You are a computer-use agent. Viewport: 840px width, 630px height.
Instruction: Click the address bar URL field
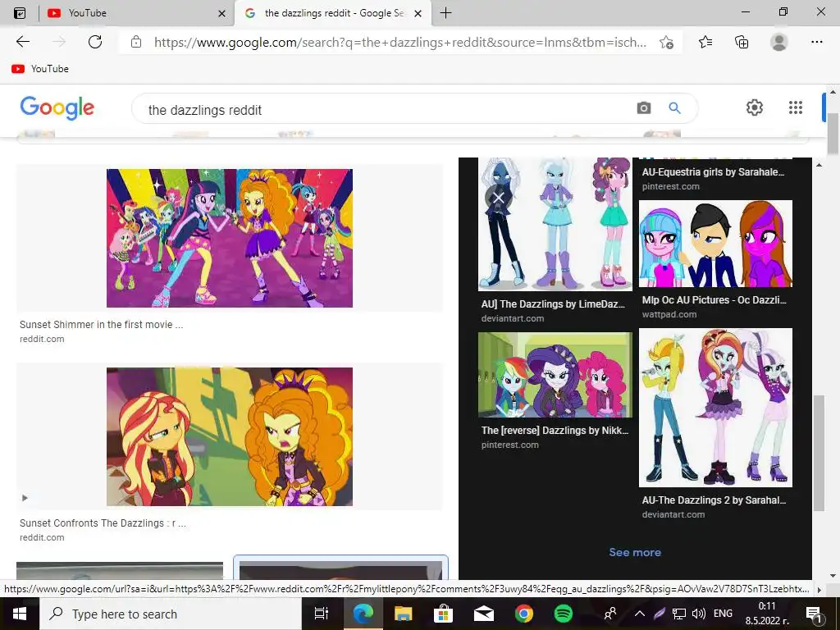[x=399, y=43]
